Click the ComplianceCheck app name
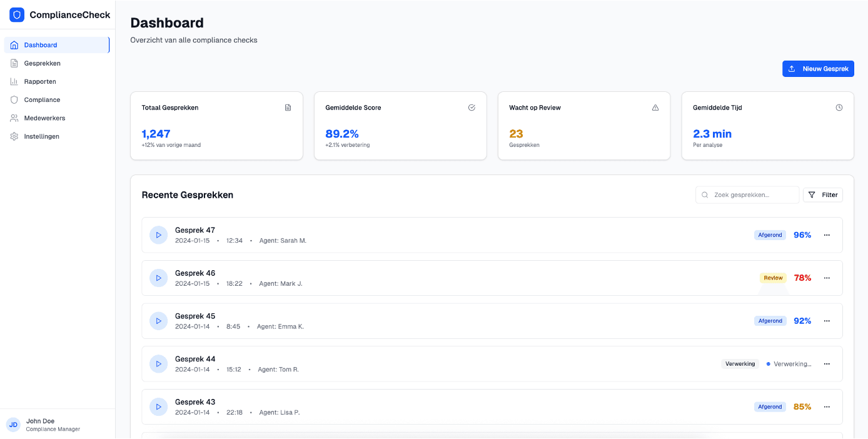868x439 pixels. (70, 15)
